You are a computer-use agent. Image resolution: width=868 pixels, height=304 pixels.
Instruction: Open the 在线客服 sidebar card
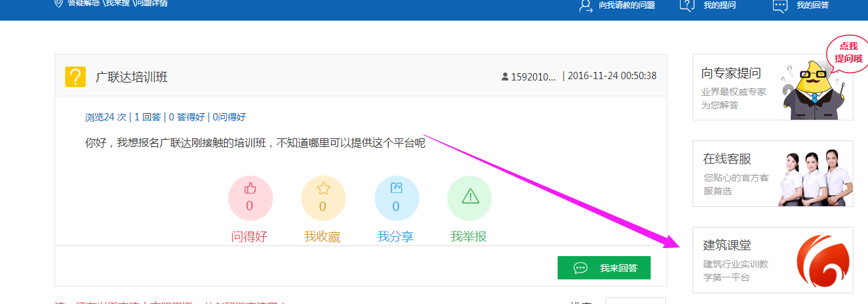[x=772, y=174]
